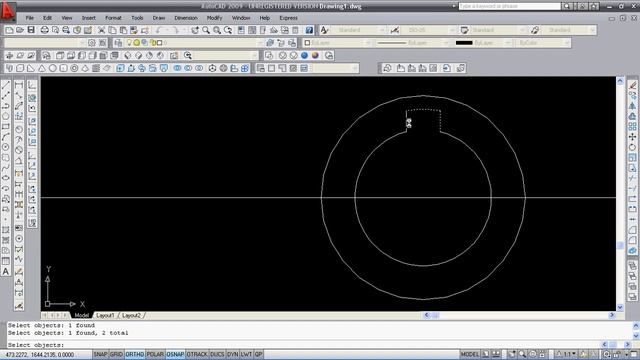Click the Dimension Style icon
The width and height of the screenshot is (640, 360).
(x=395, y=30)
